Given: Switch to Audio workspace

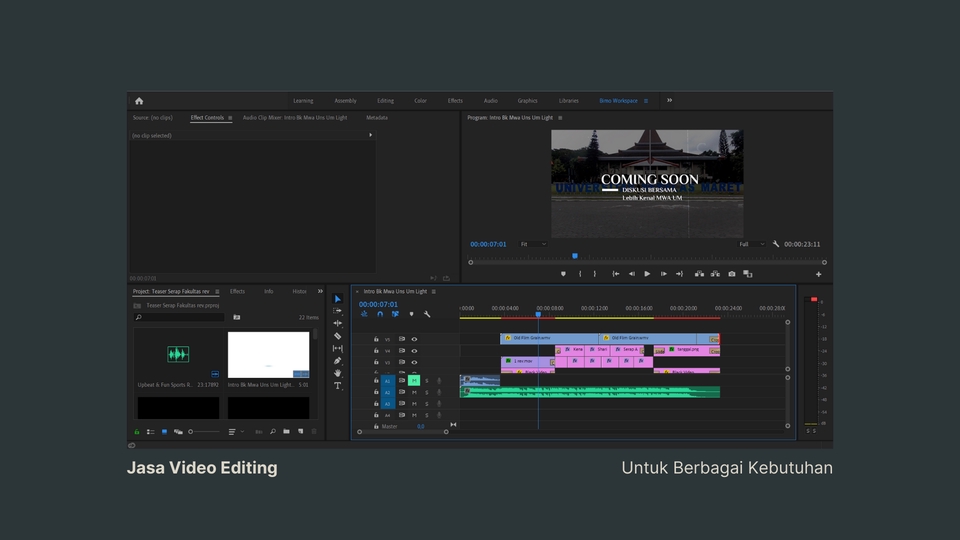Looking at the screenshot, I should pos(490,101).
